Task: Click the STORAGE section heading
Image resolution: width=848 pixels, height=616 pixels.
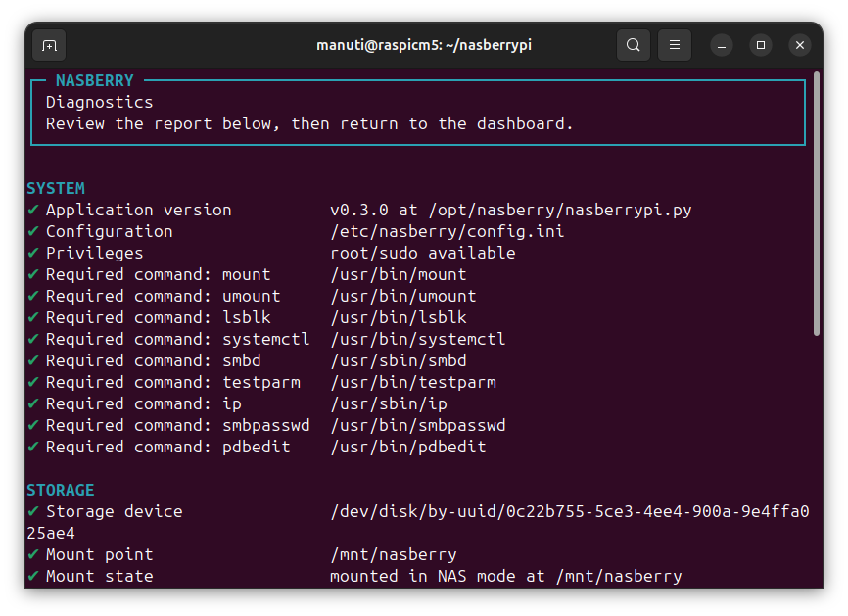Action: coord(61,490)
